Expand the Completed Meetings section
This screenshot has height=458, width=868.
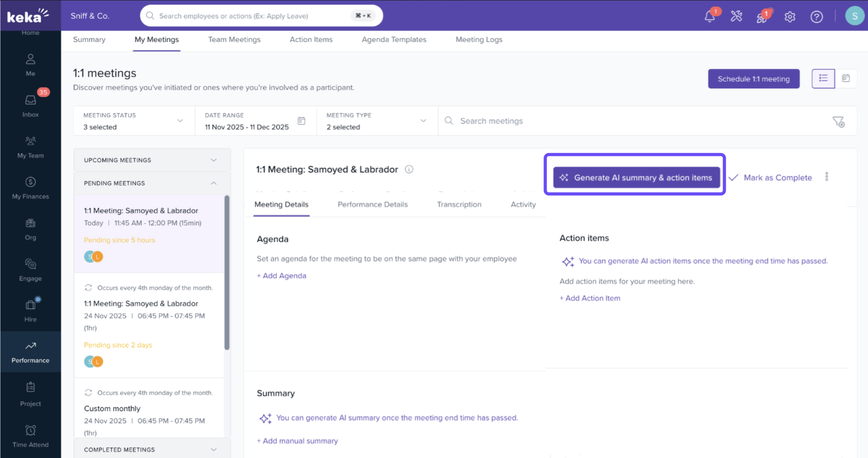tap(152, 450)
